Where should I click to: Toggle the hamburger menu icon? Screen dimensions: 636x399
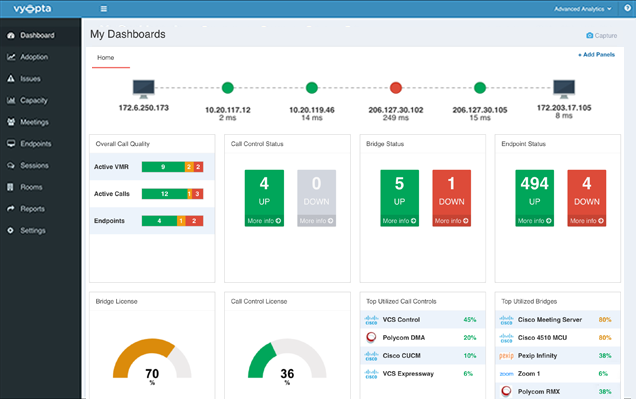(x=104, y=9)
